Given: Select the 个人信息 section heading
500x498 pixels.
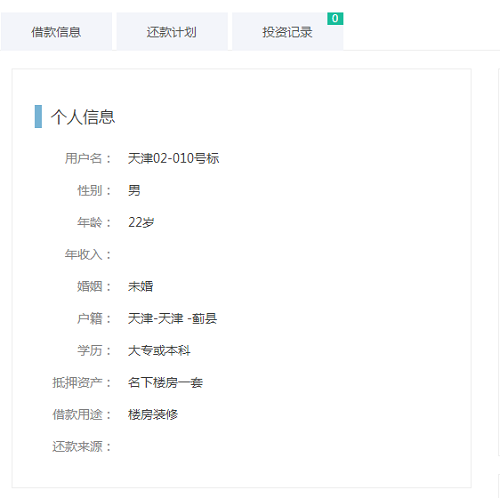Looking at the screenshot, I should point(83,117).
